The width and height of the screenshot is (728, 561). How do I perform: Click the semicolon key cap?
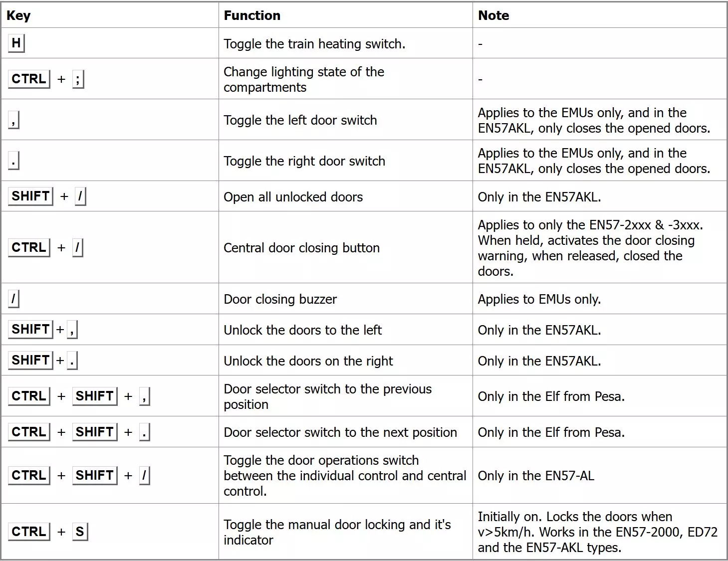(78, 79)
